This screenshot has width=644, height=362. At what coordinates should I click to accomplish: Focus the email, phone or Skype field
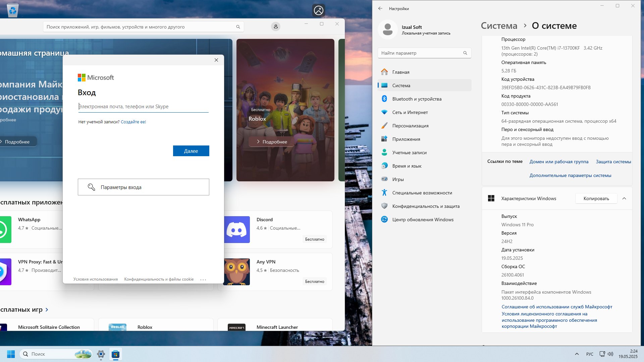point(143,107)
